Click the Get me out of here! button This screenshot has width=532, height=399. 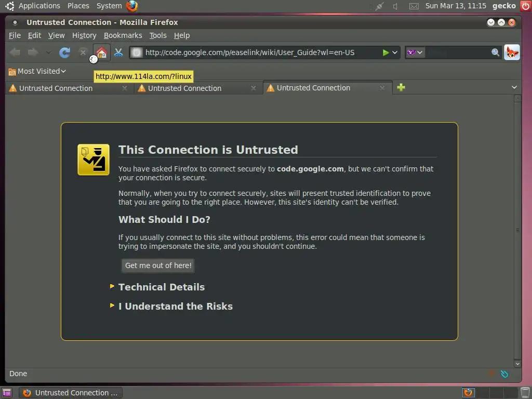click(158, 265)
